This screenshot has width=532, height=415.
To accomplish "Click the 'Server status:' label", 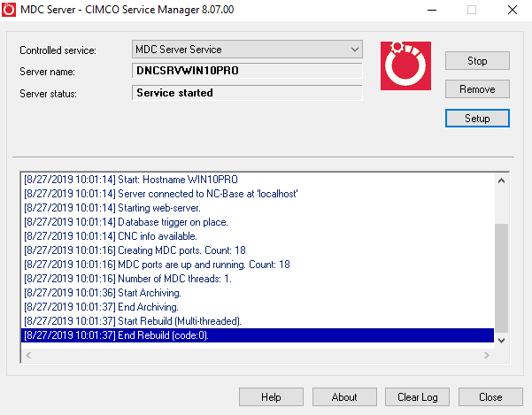I will point(48,93).
